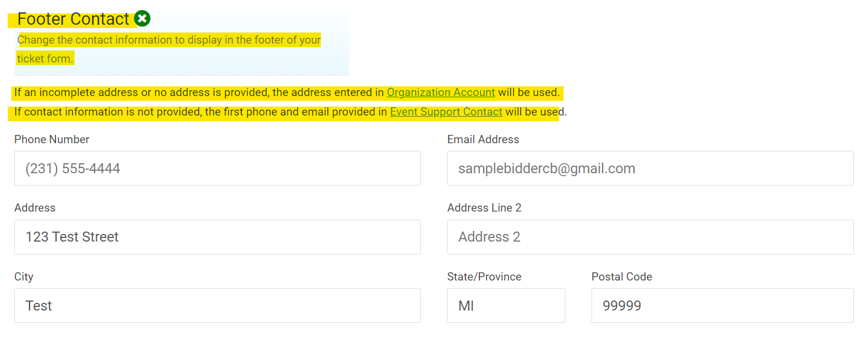This screenshot has width=868, height=340.
Task: Click the City field containing Test
Action: tap(217, 305)
